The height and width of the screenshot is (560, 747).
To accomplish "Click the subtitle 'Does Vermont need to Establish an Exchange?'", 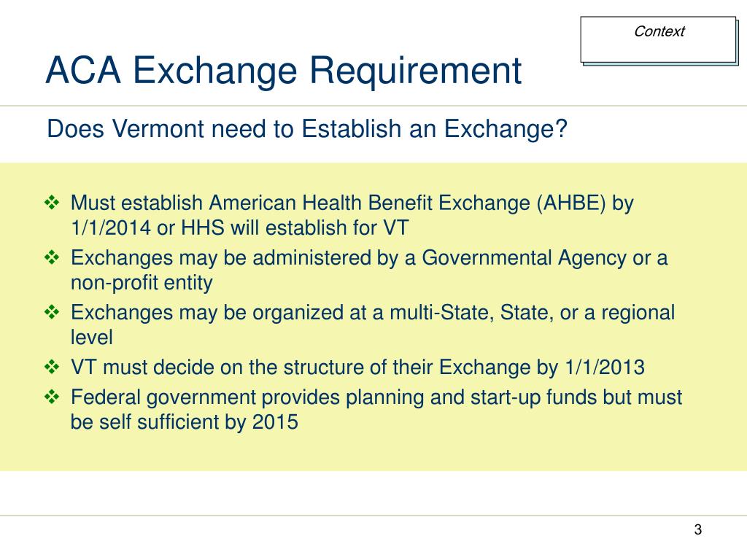I will pyautogui.click(x=307, y=128).
